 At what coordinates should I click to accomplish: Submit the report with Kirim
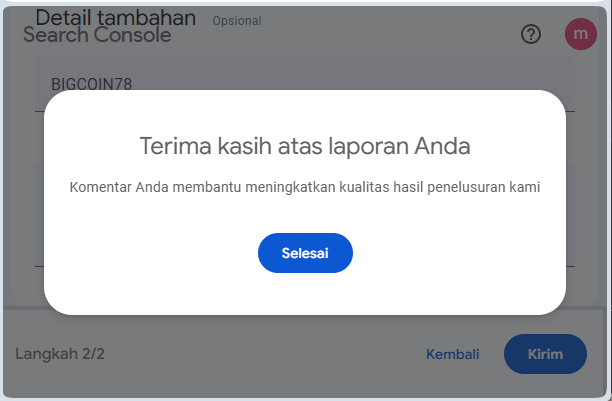click(545, 354)
